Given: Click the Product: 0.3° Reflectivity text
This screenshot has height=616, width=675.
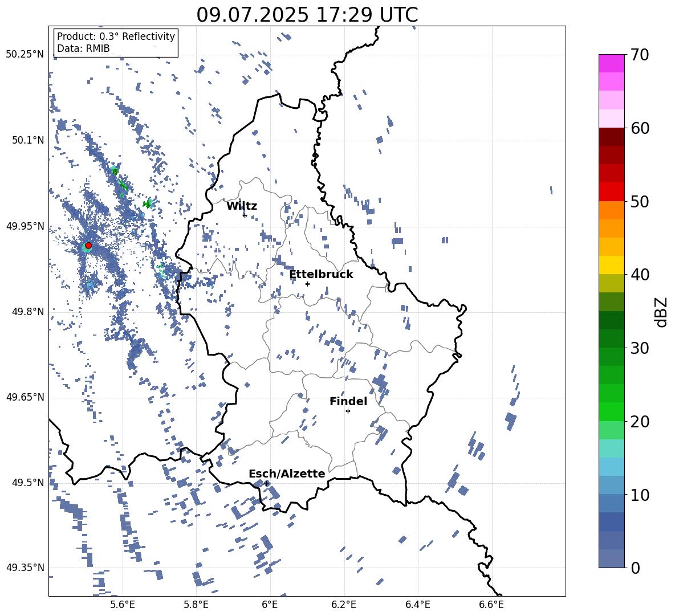Looking at the screenshot, I should coord(116,36).
